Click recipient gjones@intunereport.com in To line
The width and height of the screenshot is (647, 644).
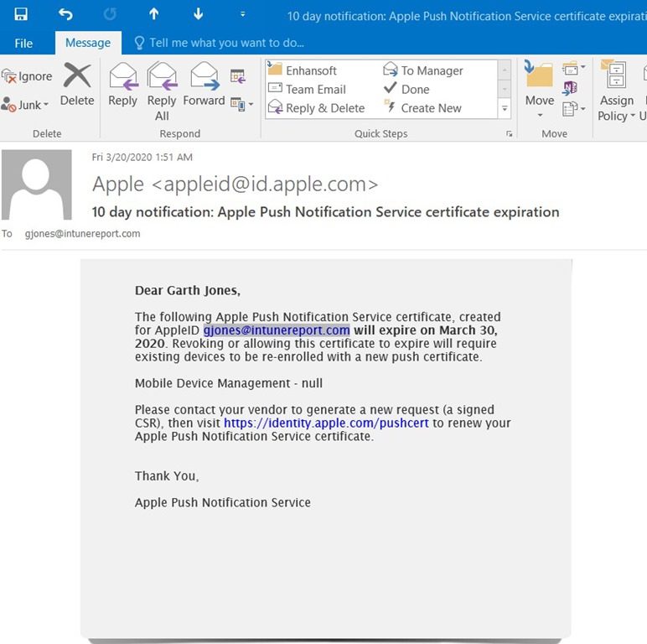coord(82,234)
